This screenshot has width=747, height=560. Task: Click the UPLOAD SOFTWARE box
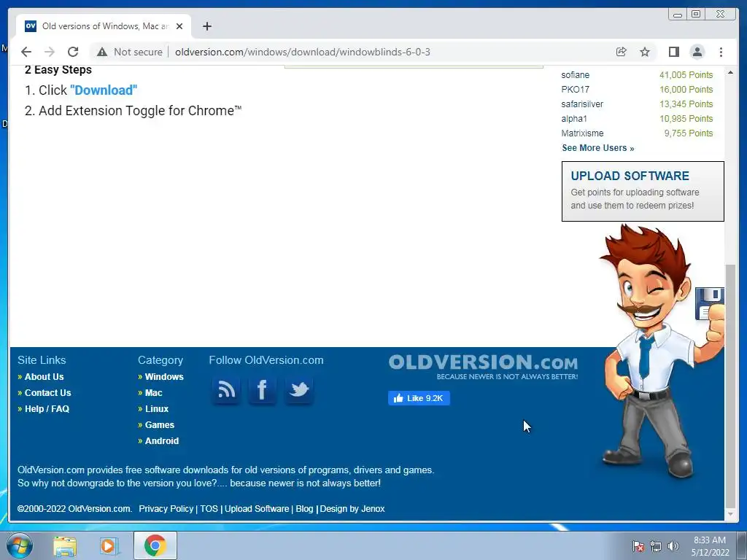tap(643, 192)
